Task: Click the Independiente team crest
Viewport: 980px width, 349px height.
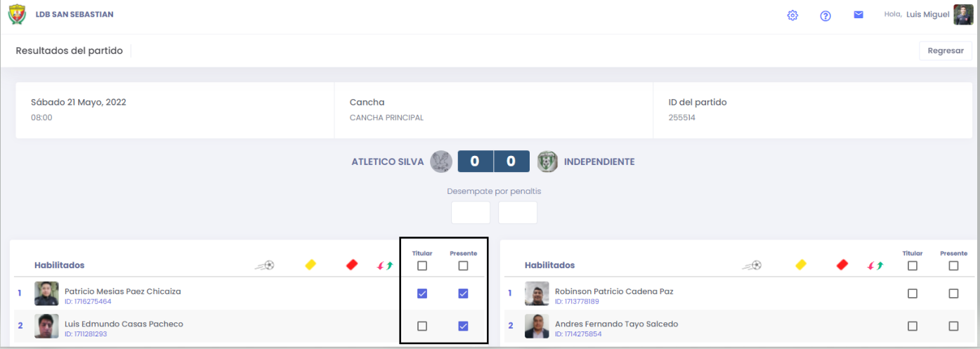Action: click(547, 162)
